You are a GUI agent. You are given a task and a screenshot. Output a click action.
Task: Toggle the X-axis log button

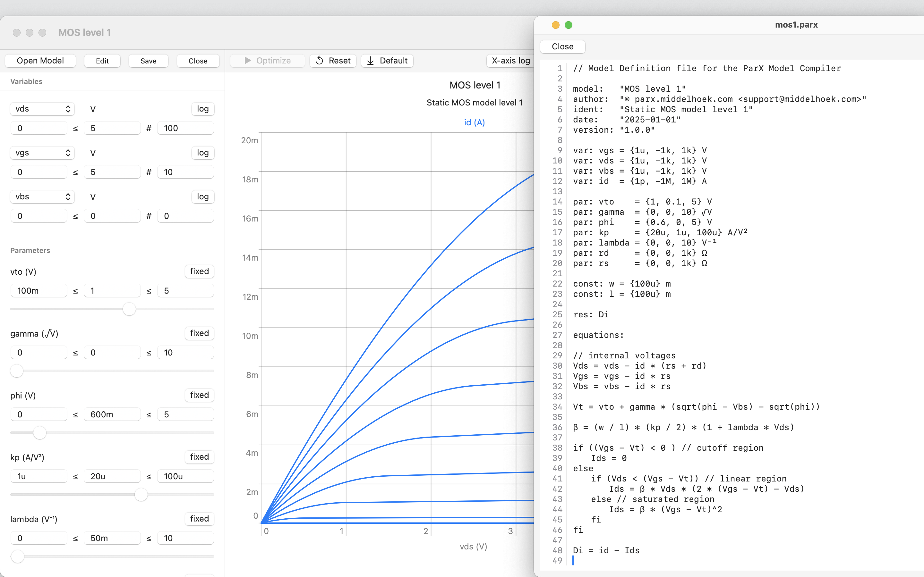(x=510, y=61)
